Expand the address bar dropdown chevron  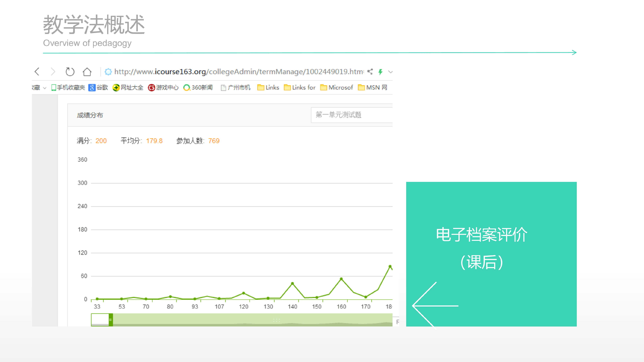pyautogui.click(x=390, y=72)
